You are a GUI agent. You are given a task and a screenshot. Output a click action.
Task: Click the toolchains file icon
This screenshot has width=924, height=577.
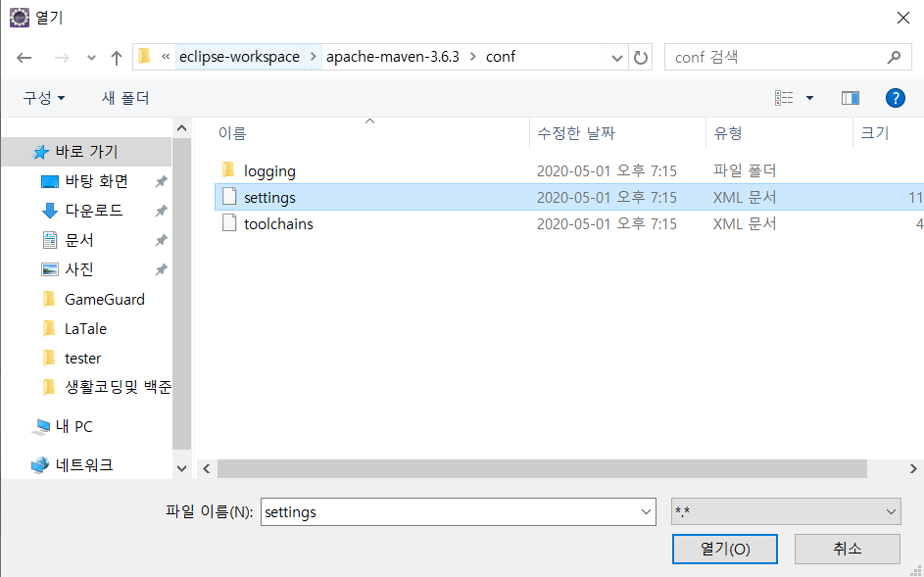tap(228, 223)
